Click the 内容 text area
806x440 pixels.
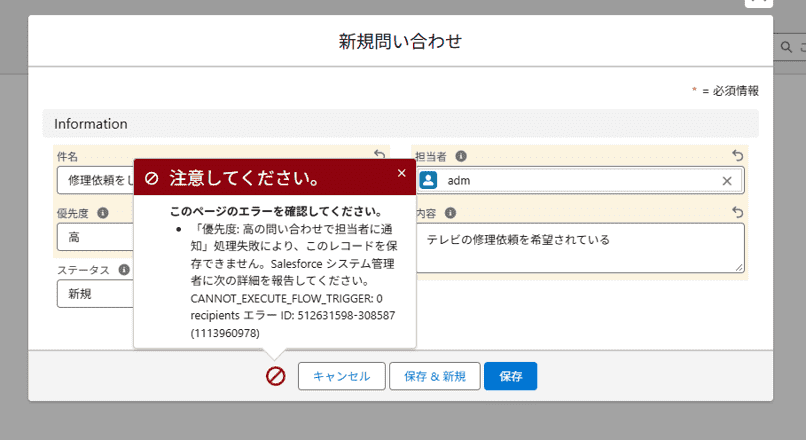tap(580, 248)
